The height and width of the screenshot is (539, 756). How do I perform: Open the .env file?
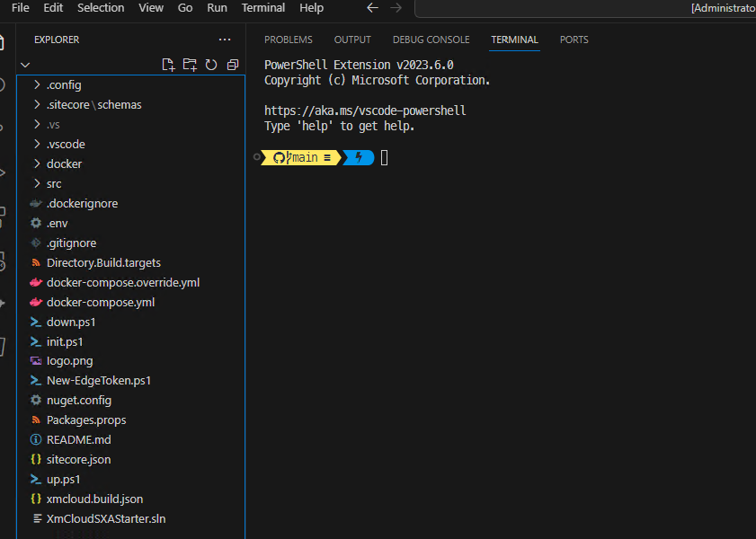pyautogui.click(x=57, y=223)
